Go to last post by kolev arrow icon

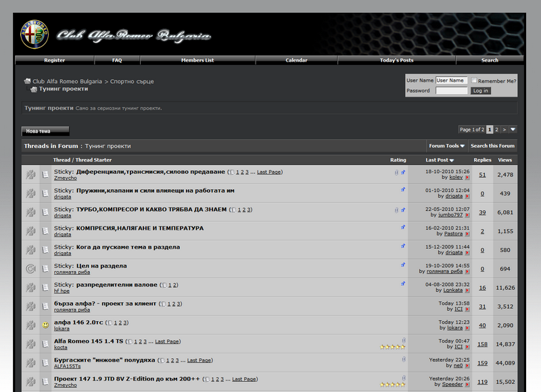467,178
